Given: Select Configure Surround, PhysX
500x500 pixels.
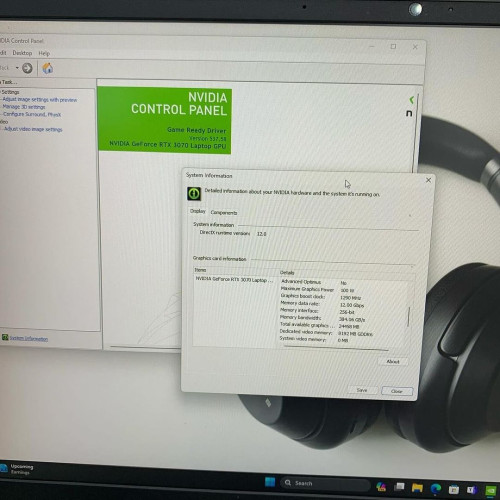Looking at the screenshot, I should [32, 114].
